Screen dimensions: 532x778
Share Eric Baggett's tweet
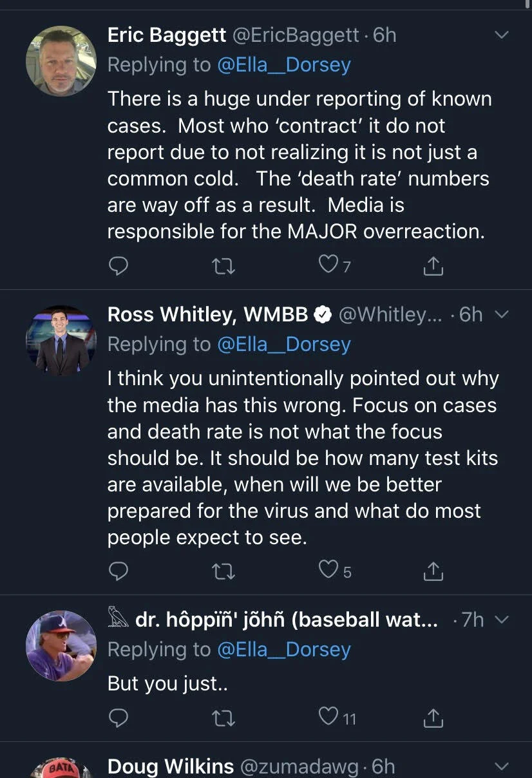[x=433, y=266]
